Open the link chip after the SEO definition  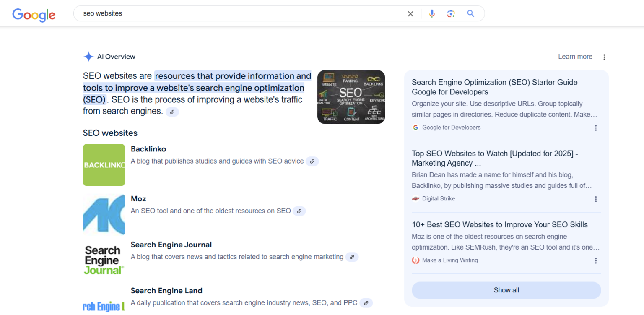point(172,112)
